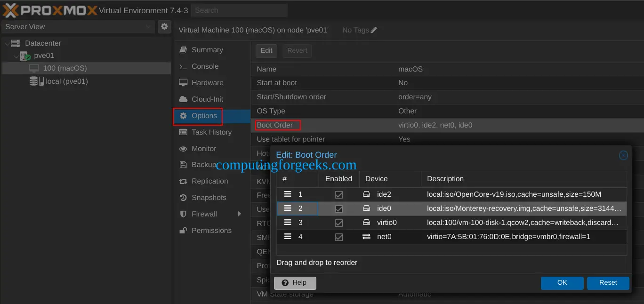Select the Hardware icon in sidebar
Viewport: 644px width, 304px height.
(183, 83)
